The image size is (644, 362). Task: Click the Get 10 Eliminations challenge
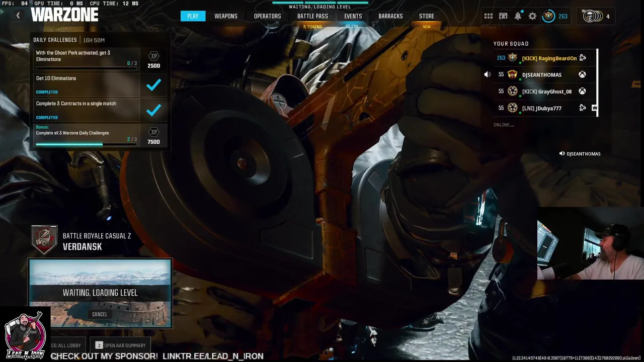(88, 84)
